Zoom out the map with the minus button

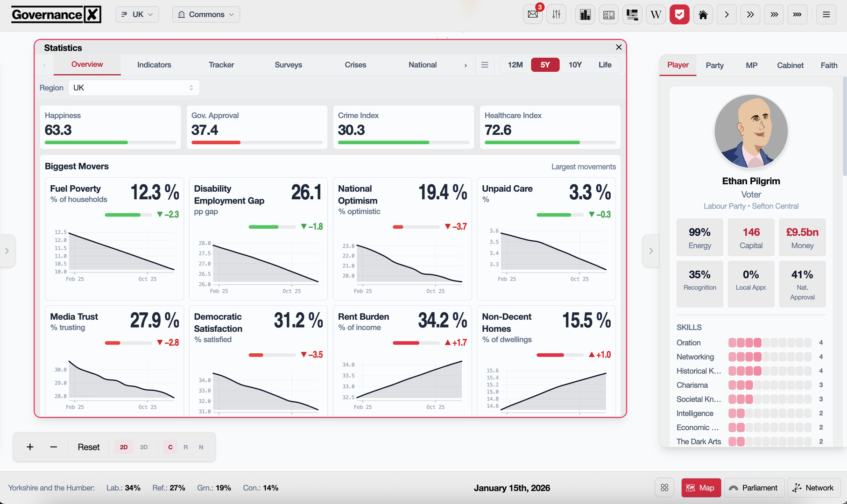point(54,447)
